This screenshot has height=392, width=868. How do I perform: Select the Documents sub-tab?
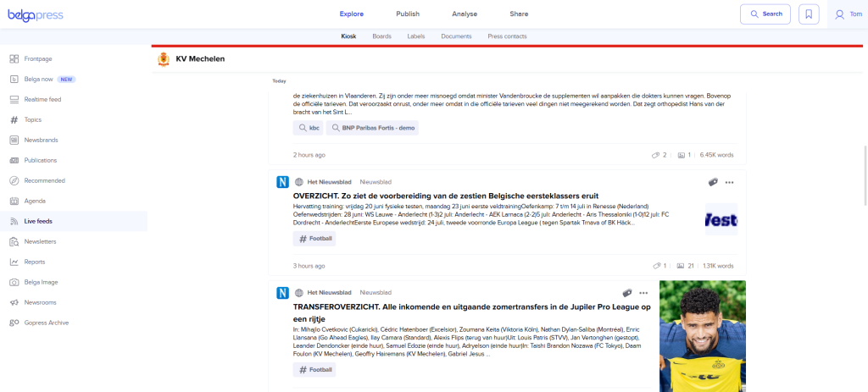click(x=456, y=36)
